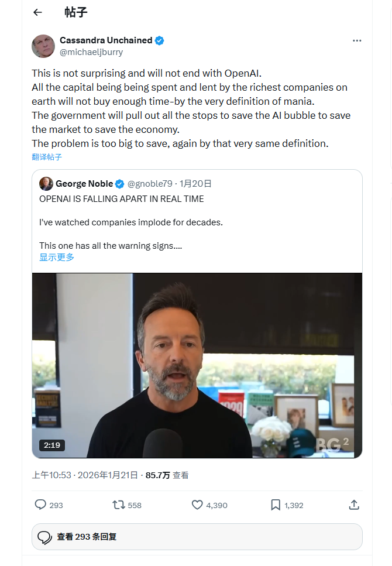Click the 2:19 video duration label
The height and width of the screenshot is (566, 392).
pos(52,445)
